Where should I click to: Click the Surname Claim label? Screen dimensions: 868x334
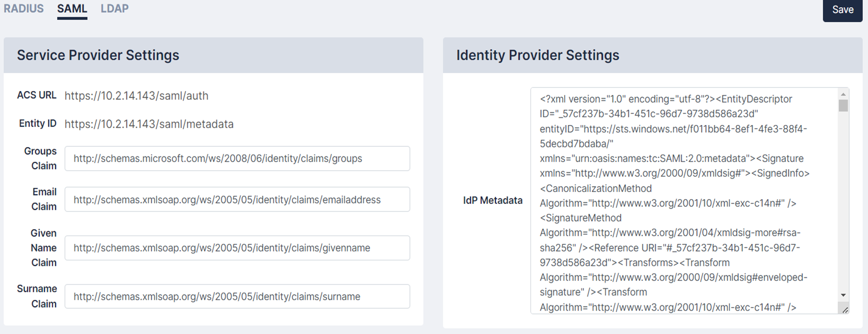37,296
